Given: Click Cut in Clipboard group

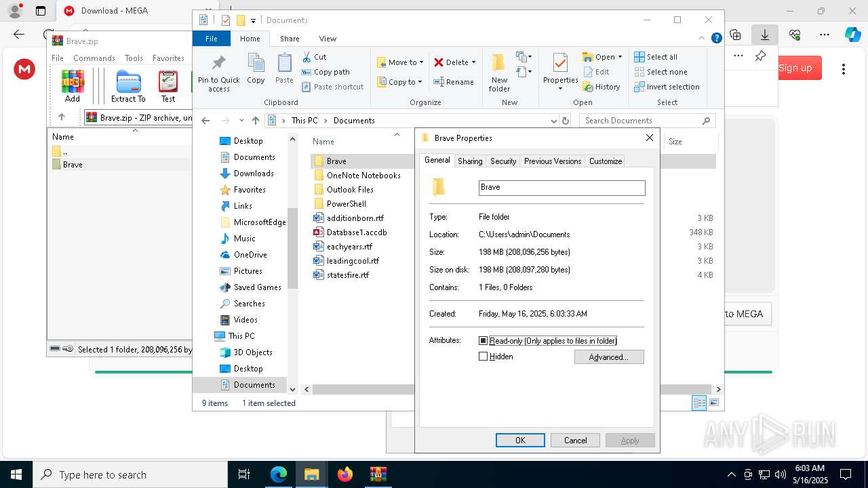Looking at the screenshot, I should (314, 57).
